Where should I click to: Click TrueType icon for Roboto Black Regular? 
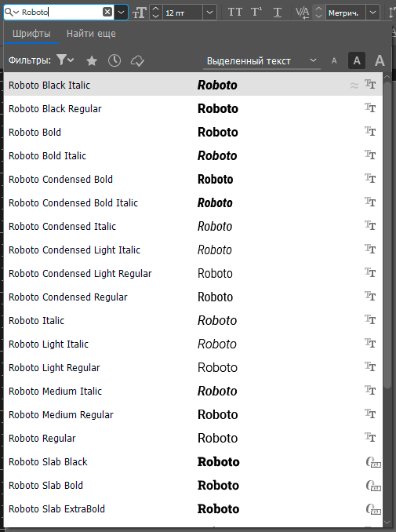[x=370, y=107]
